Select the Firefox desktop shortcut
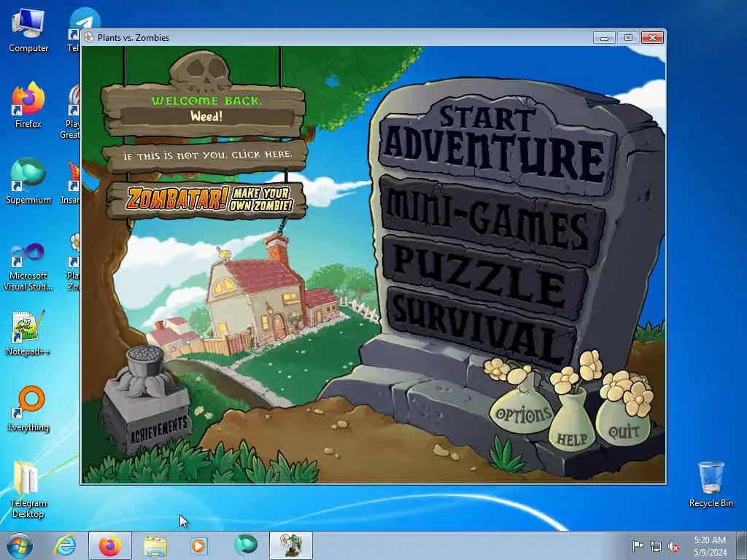Screen dimensions: 747x560 pyautogui.click(x=28, y=105)
